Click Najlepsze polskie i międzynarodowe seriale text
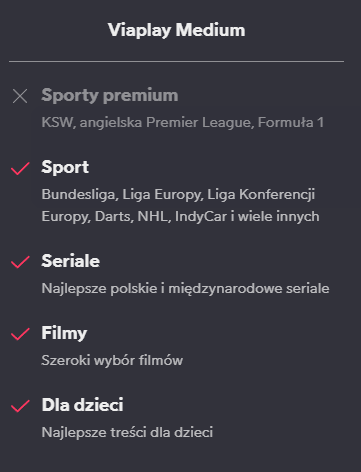The width and height of the screenshot is (361, 472). 185,289
